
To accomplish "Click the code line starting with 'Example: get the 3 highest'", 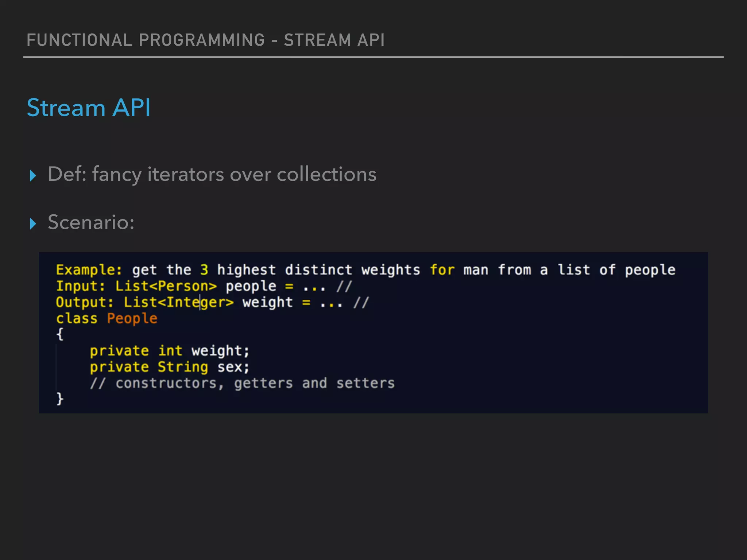I will coord(365,270).
